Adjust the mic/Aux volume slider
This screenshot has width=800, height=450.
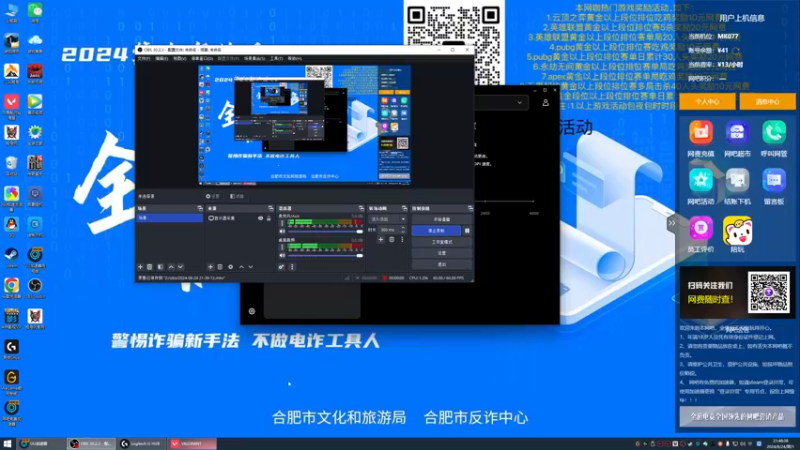(324, 232)
